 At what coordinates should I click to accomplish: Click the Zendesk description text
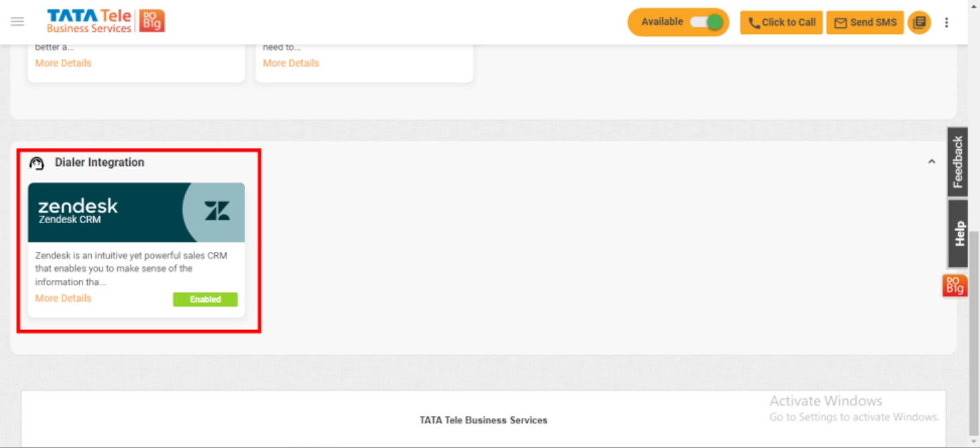(x=131, y=269)
